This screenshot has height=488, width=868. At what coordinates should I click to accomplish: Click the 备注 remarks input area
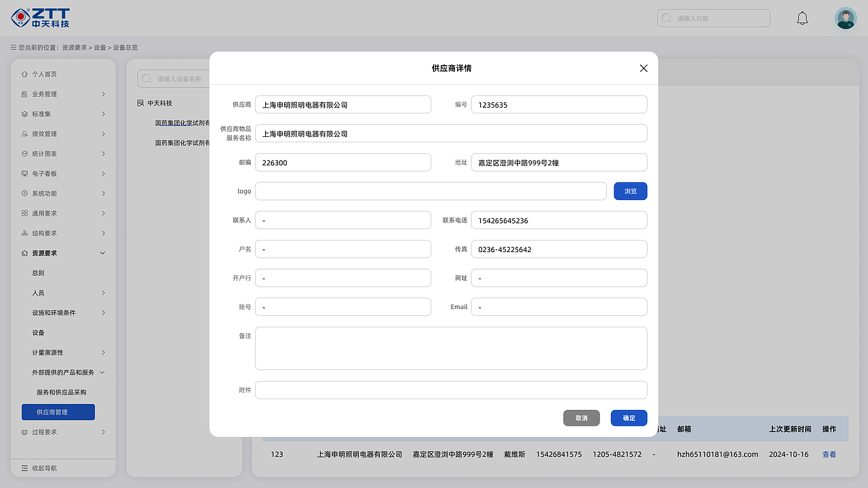[451, 348]
